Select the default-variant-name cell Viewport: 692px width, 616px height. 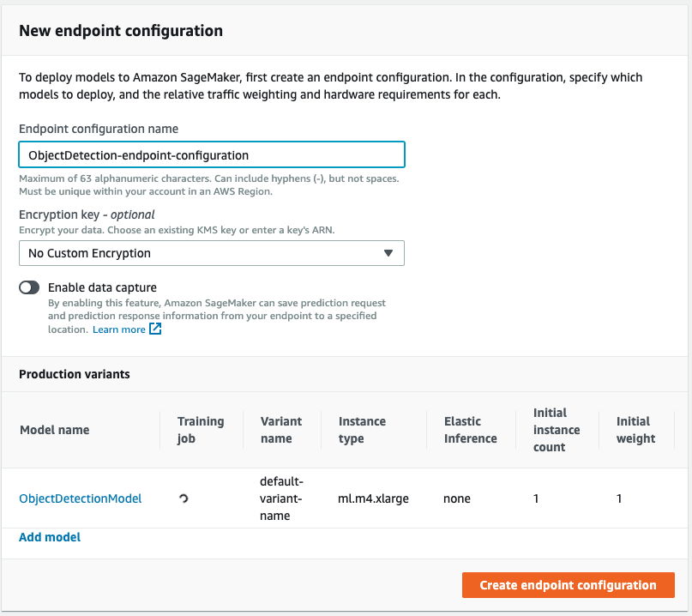(281, 498)
